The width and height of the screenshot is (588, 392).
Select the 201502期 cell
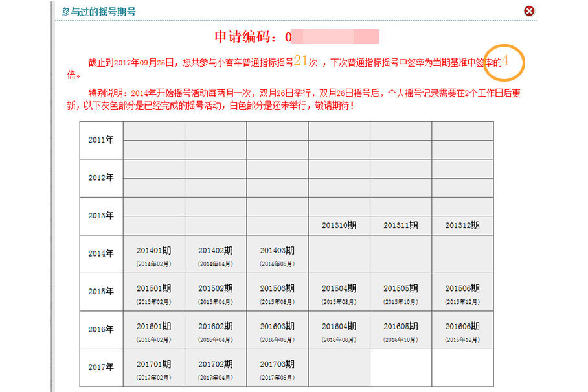(216, 292)
